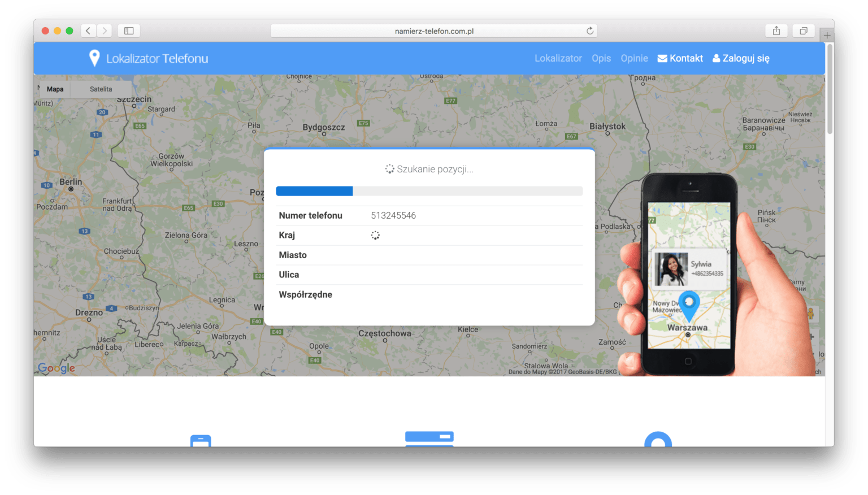Add a new tab with plus button
The height and width of the screenshot is (495, 868).
pyautogui.click(x=827, y=35)
